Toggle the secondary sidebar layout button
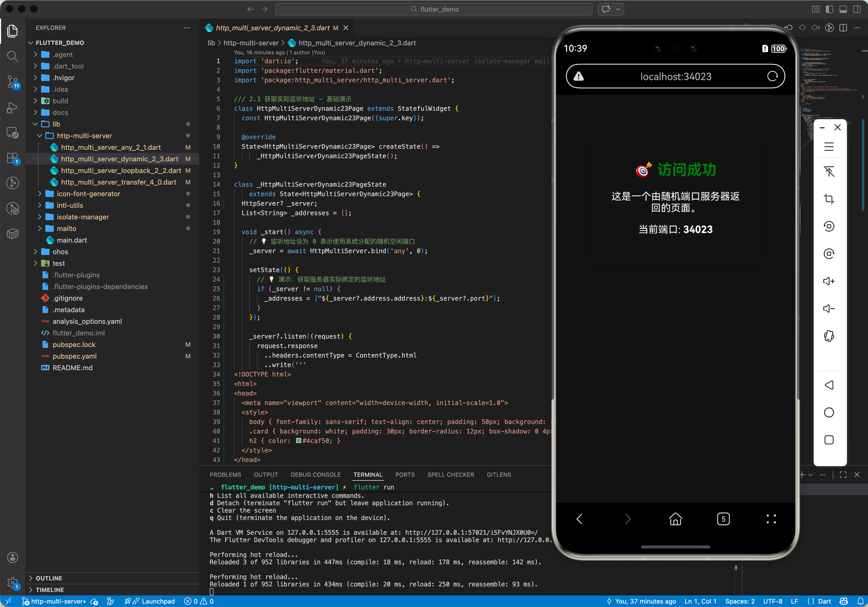The image size is (868, 607). point(857,9)
